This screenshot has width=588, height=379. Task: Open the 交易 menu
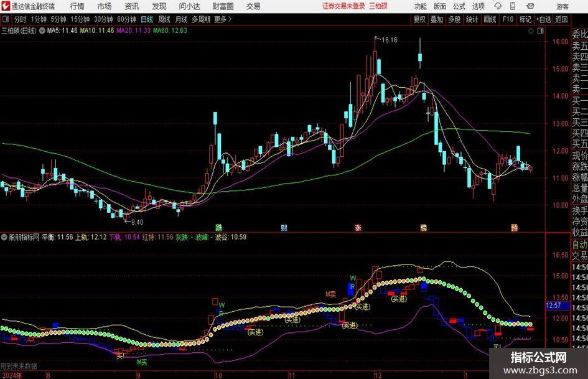tap(253, 6)
